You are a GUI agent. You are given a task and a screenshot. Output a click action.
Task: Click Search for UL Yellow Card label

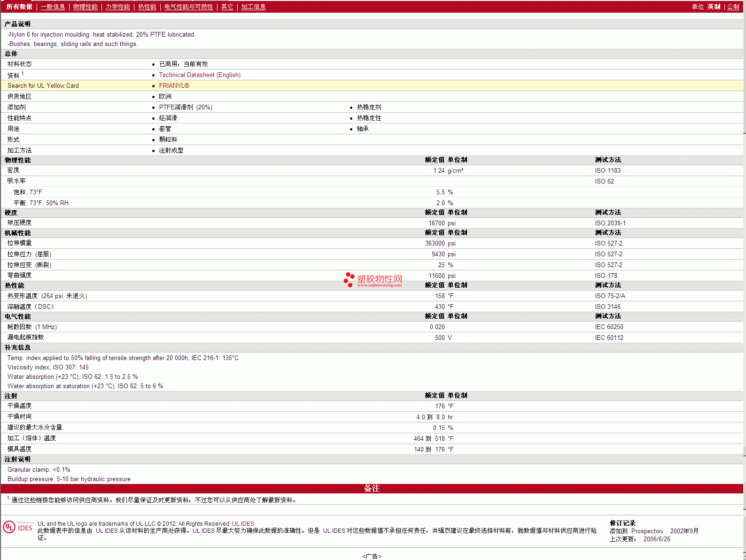(x=43, y=86)
